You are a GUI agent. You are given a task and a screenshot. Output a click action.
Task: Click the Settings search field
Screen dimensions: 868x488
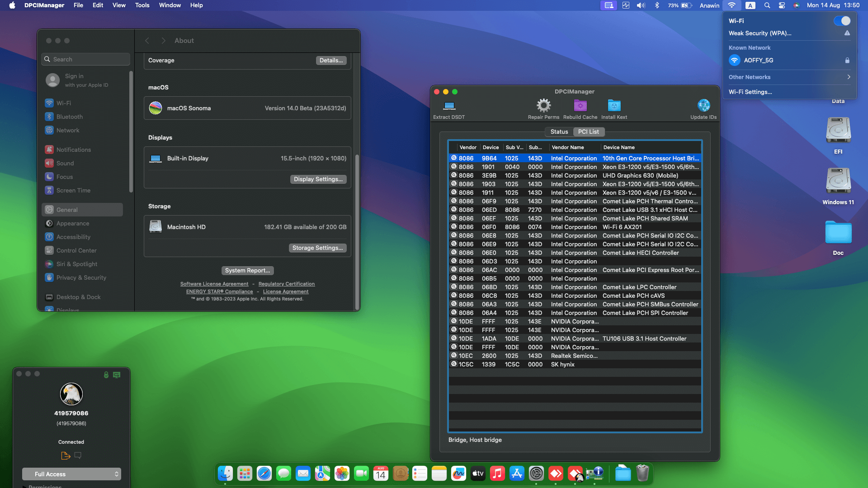pyautogui.click(x=86, y=59)
